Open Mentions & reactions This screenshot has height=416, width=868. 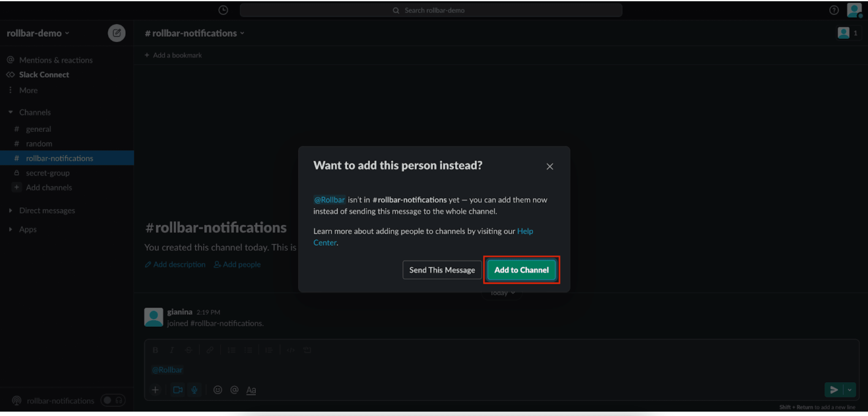(x=50, y=60)
